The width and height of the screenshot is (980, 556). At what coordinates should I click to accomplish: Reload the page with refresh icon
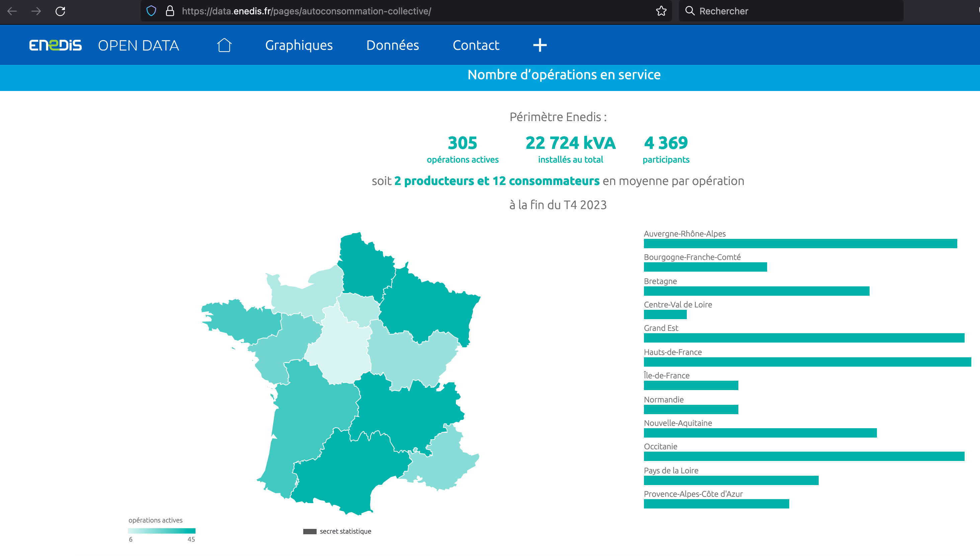point(60,11)
